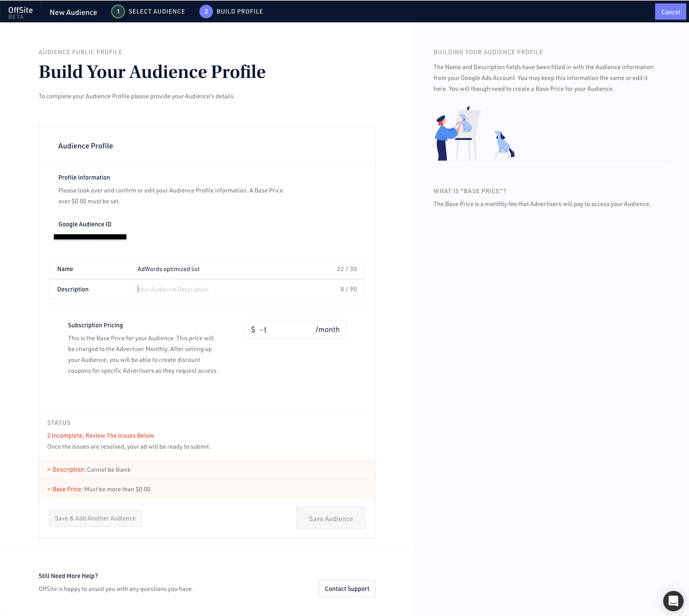
Task: Click Save Audience button
Action: coord(331,518)
